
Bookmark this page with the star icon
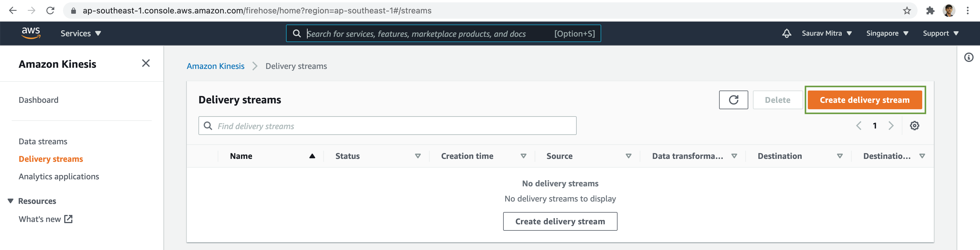pos(907,11)
